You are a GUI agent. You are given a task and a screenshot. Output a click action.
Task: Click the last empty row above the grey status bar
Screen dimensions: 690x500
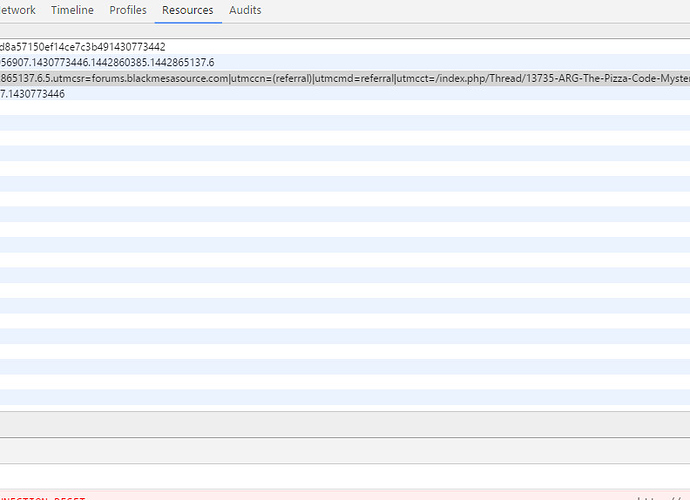point(345,397)
